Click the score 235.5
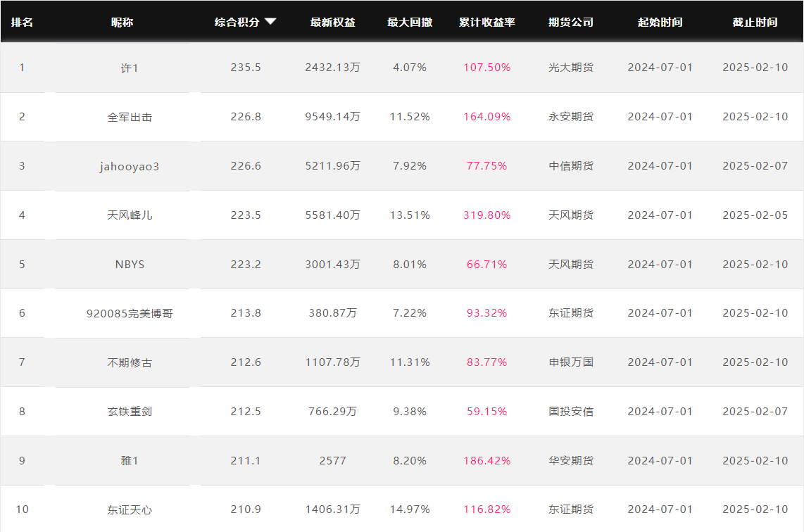Screen dimensions: 804x532 pyautogui.click(x=246, y=68)
